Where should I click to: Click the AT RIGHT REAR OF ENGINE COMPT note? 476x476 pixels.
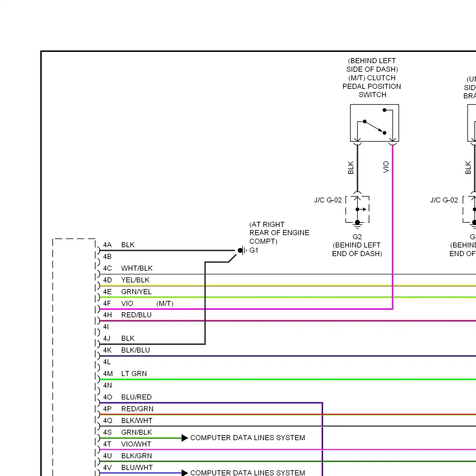(279, 233)
